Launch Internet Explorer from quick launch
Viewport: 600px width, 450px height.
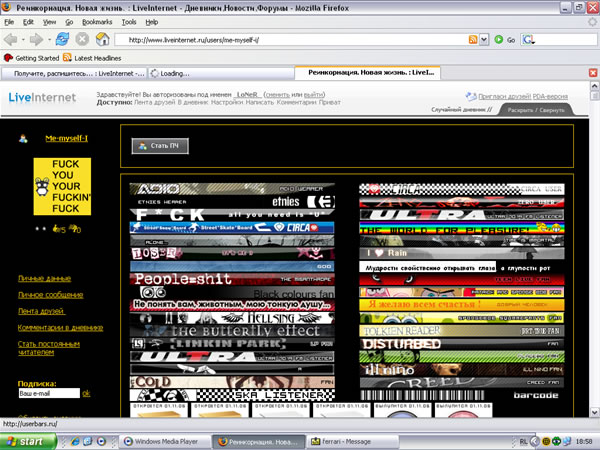75,442
